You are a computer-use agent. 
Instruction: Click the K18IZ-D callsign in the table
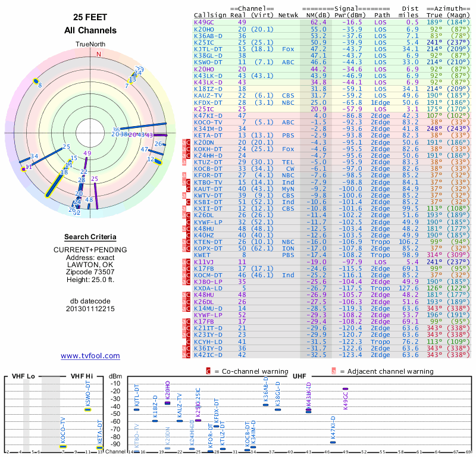pos(208,89)
